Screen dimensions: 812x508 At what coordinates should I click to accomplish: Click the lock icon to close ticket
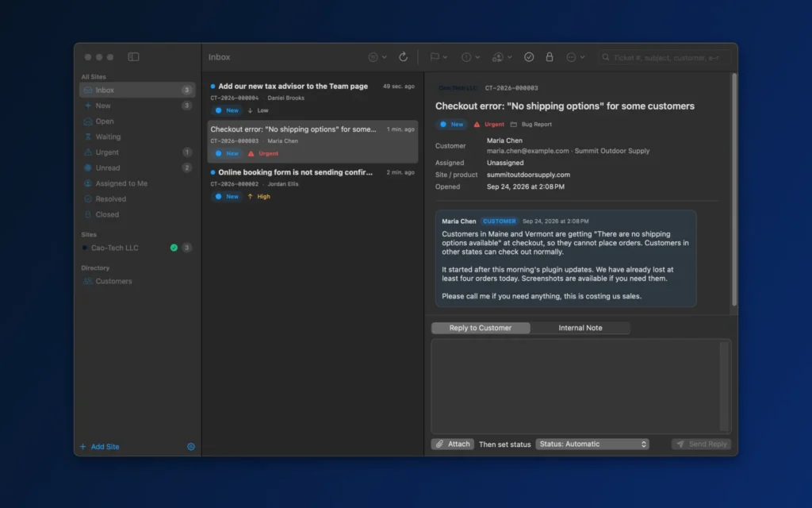pyautogui.click(x=550, y=57)
